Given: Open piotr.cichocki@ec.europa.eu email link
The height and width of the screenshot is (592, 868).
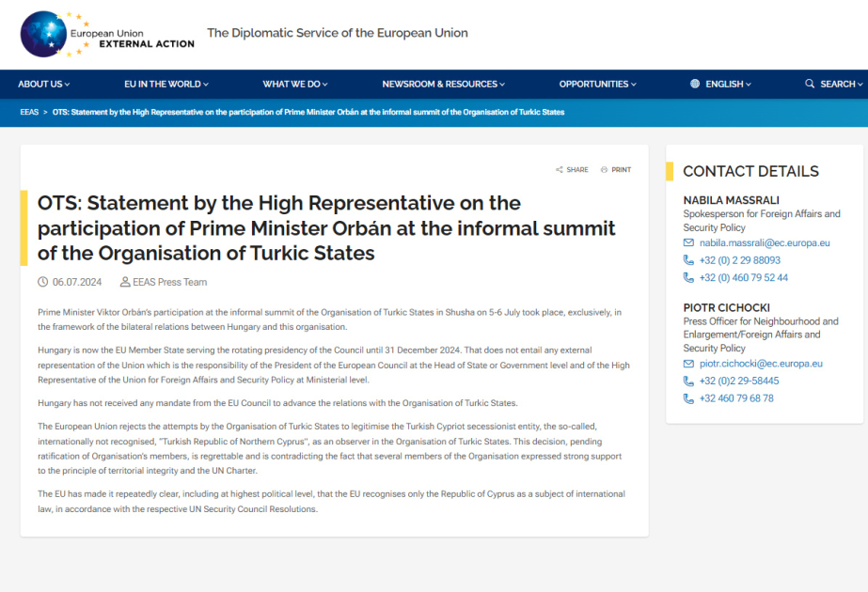Looking at the screenshot, I should click(761, 364).
